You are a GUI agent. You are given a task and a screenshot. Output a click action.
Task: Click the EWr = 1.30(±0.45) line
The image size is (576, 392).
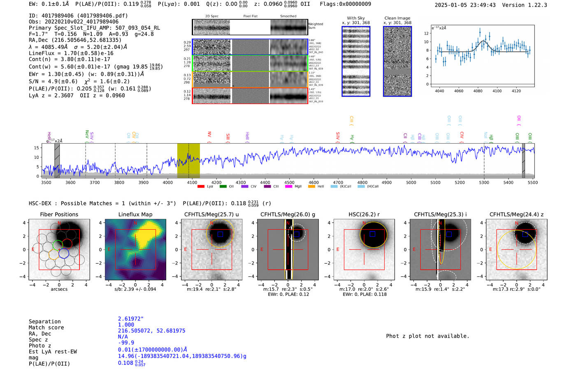click(86, 74)
